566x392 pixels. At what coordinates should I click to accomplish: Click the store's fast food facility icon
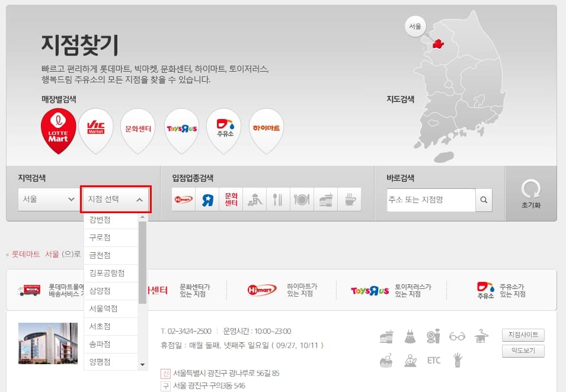(386, 337)
